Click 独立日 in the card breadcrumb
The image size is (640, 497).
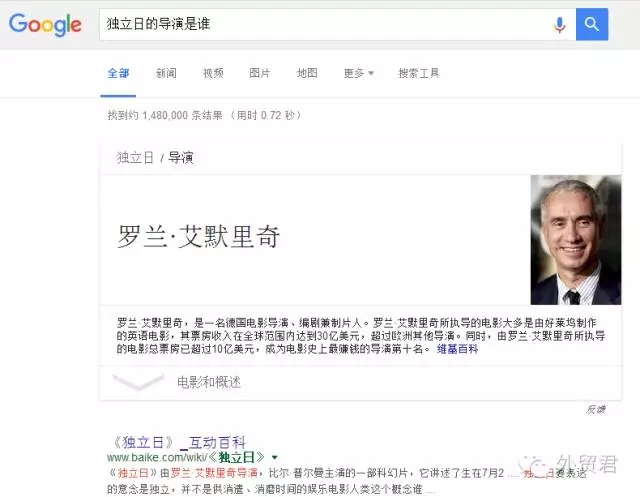pyautogui.click(x=135, y=158)
